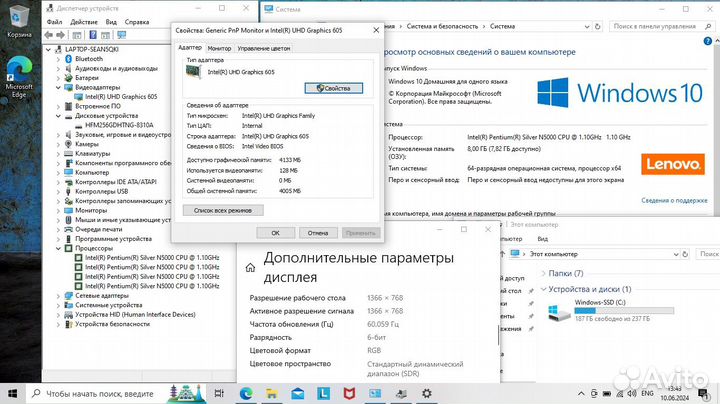The image size is (720, 404).
Task: Open Task View on the taskbar
Action: point(219,393)
